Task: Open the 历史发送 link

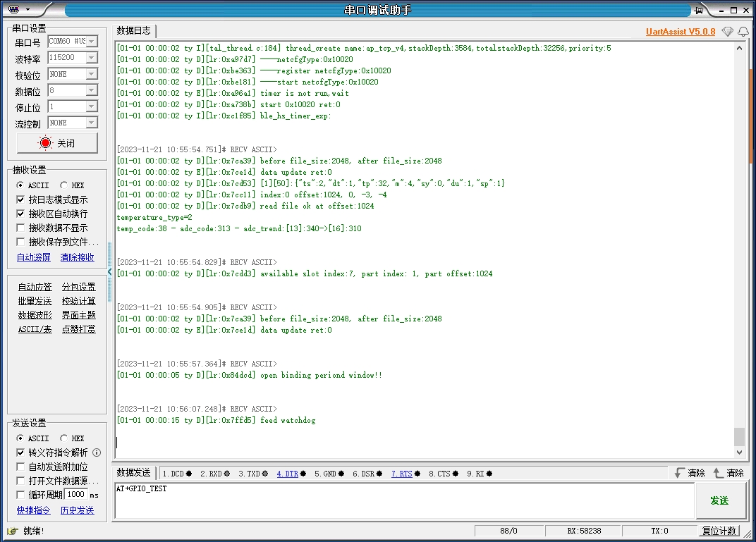Action: (x=77, y=510)
